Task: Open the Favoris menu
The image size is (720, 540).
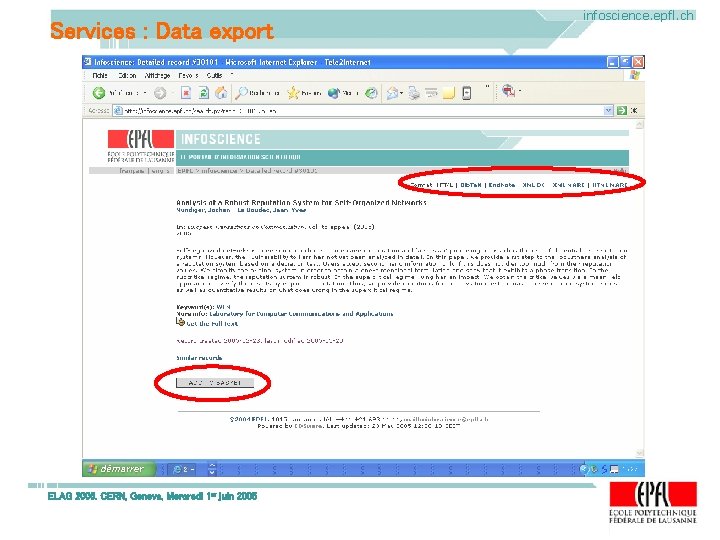Action: 188,75
